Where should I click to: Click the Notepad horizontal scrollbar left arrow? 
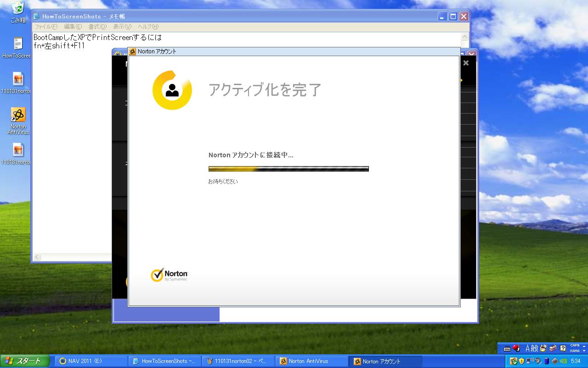click(37, 257)
